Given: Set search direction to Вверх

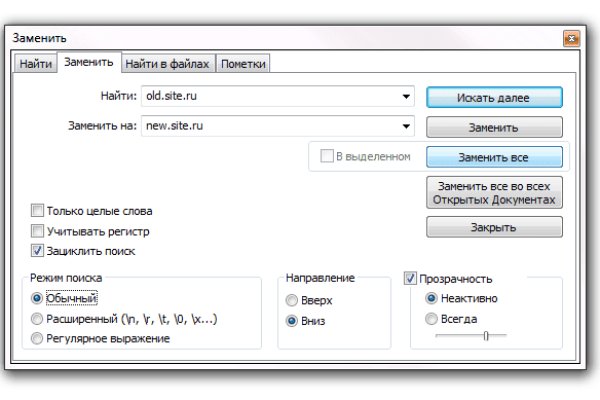Looking at the screenshot, I should [x=292, y=301].
